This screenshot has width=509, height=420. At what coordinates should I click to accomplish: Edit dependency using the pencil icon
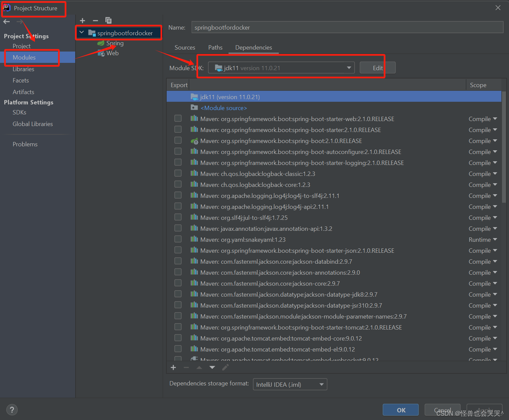tap(225, 367)
